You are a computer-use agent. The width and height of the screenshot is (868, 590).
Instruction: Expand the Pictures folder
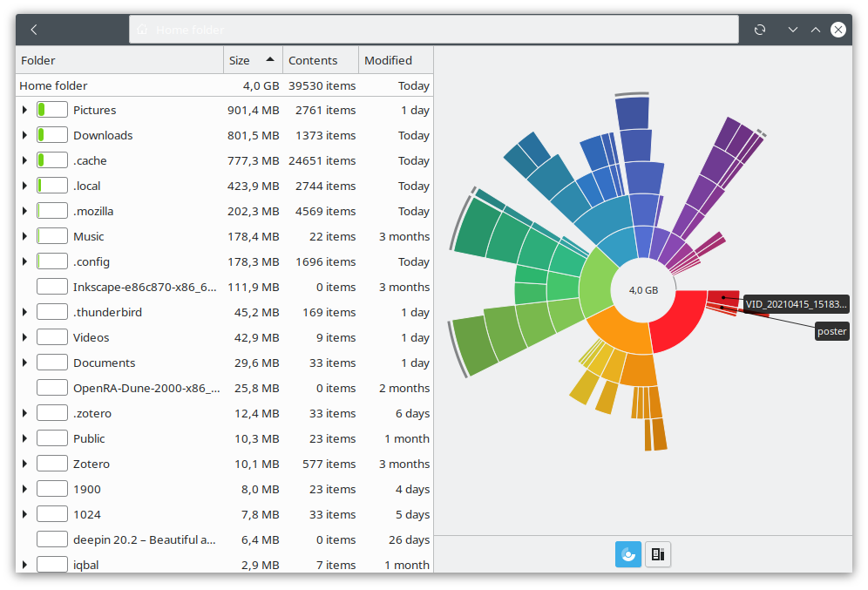click(x=24, y=110)
